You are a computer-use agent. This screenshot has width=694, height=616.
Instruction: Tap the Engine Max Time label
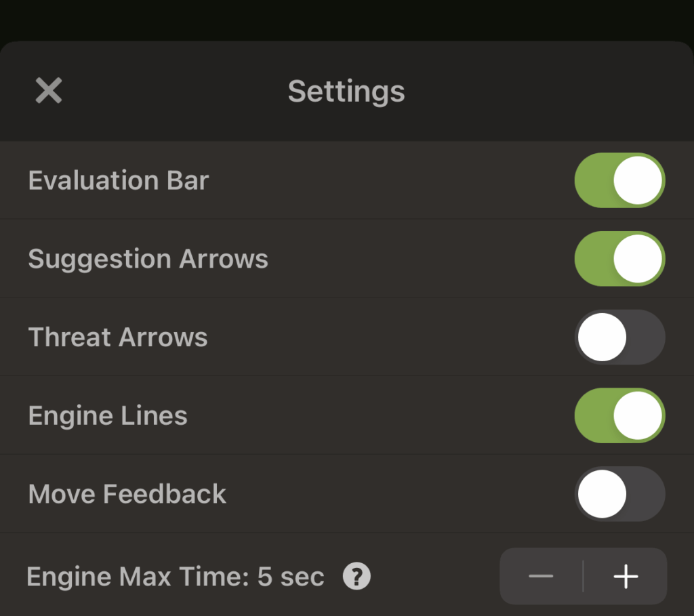[139, 577]
